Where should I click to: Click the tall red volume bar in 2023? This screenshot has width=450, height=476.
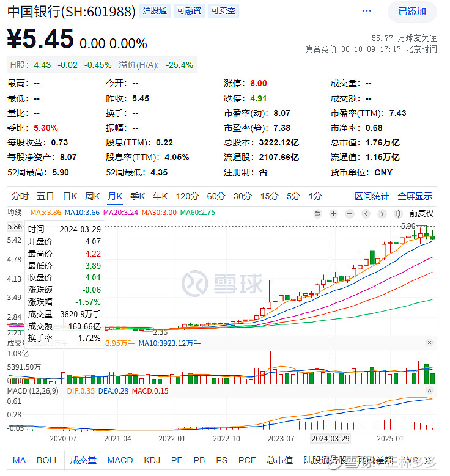click(x=268, y=367)
